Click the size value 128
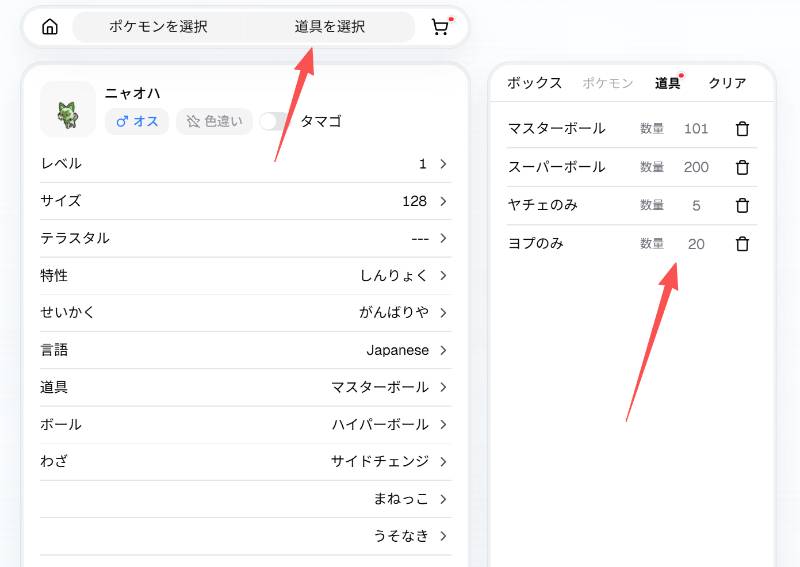This screenshot has width=800, height=567. pos(414,201)
